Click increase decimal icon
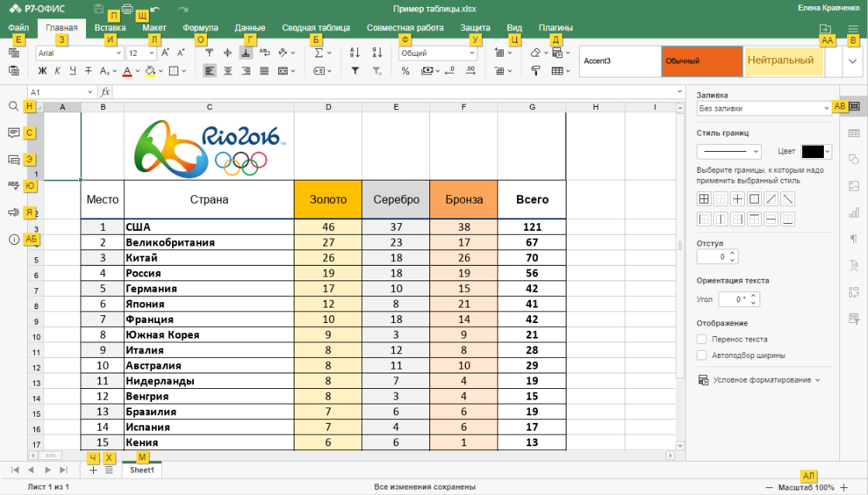Viewport: 868px width, 495px height. click(470, 70)
